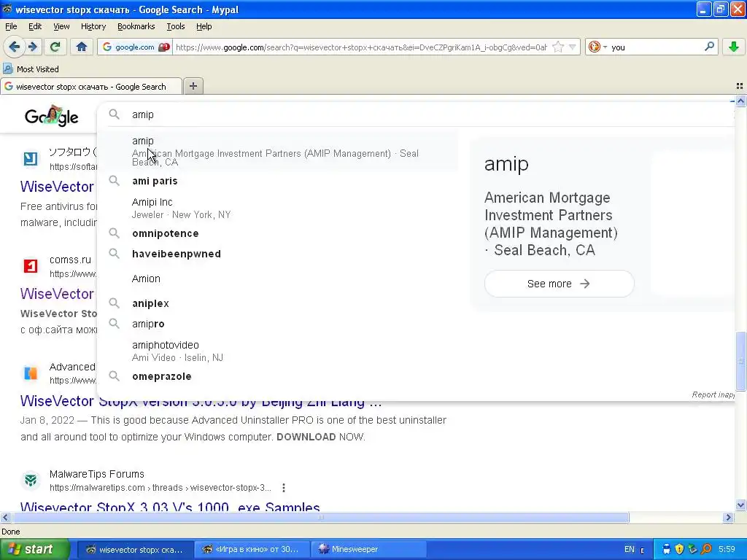Click the browser Forward arrow button

pos(33,47)
